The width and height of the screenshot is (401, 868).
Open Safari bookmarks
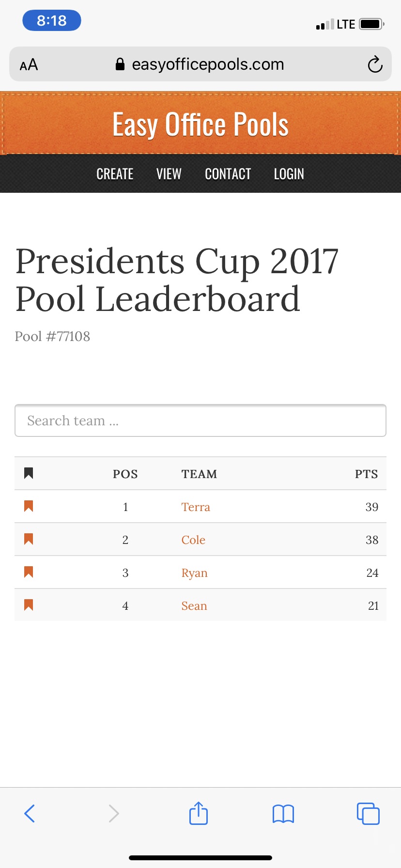point(283,813)
